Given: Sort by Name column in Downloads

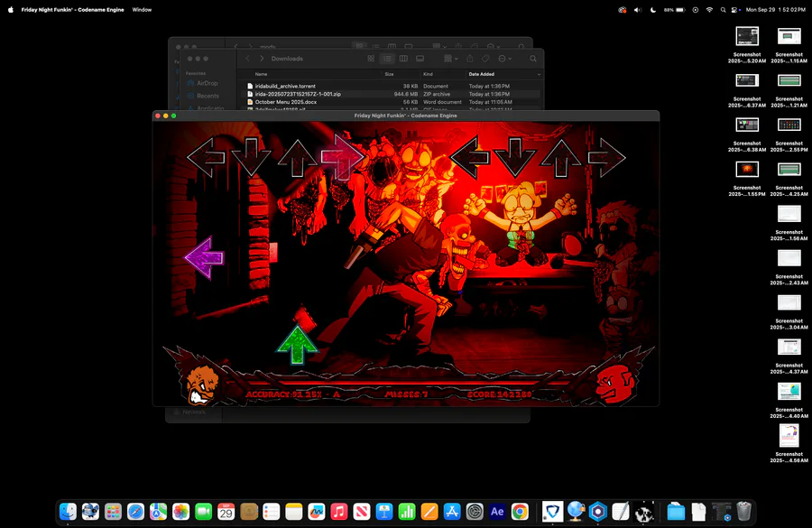Looking at the screenshot, I should (x=261, y=74).
